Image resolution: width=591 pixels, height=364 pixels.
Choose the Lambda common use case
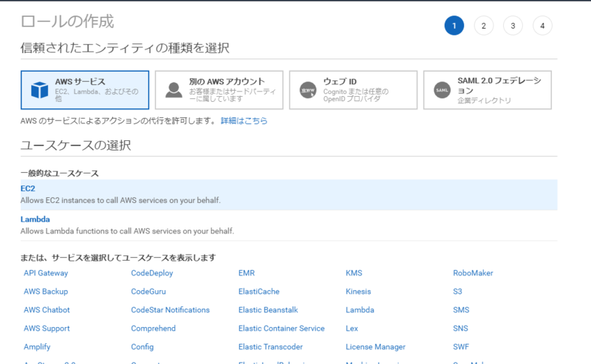(289, 225)
